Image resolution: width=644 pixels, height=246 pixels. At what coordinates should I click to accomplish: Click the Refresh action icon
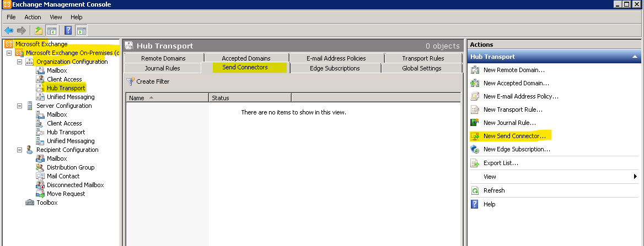click(474, 190)
